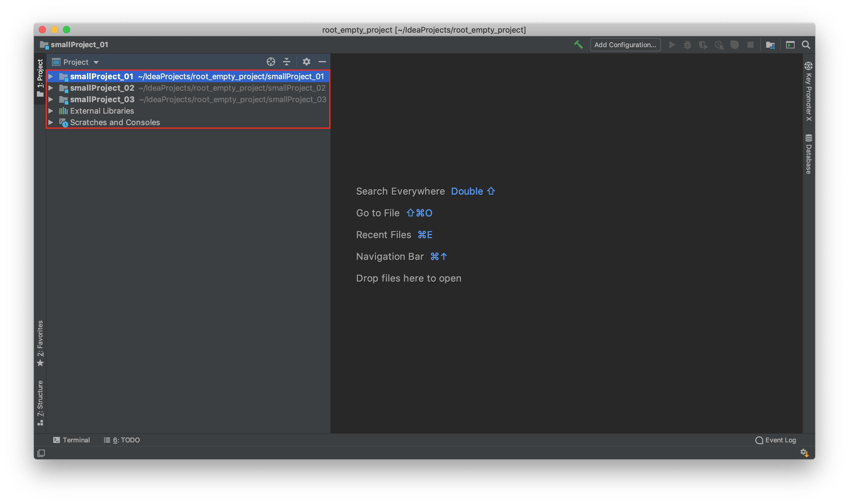The width and height of the screenshot is (849, 504).
Task: Open the Terminal tool tab
Action: click(x=72, y=440)
